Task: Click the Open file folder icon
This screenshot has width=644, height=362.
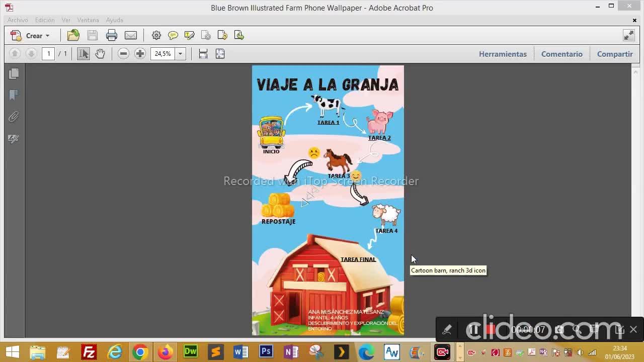Action: pyautogui.click(x=73, y=35)
